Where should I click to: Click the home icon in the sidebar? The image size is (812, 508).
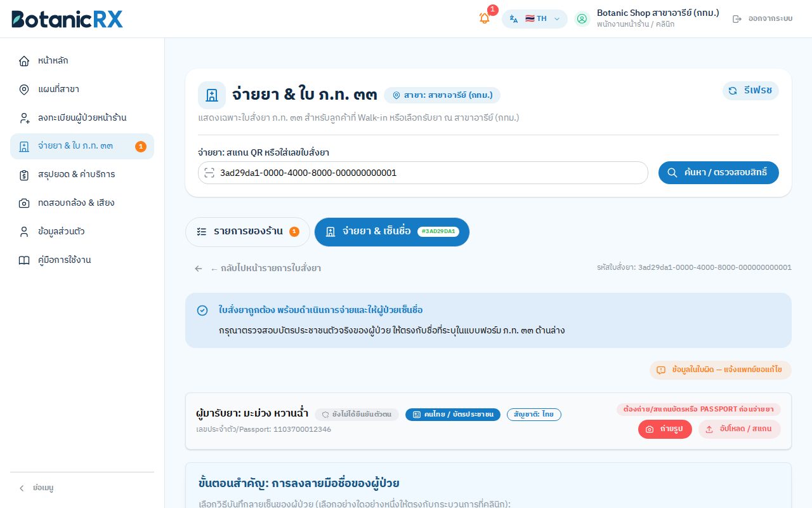click(24, 61)
